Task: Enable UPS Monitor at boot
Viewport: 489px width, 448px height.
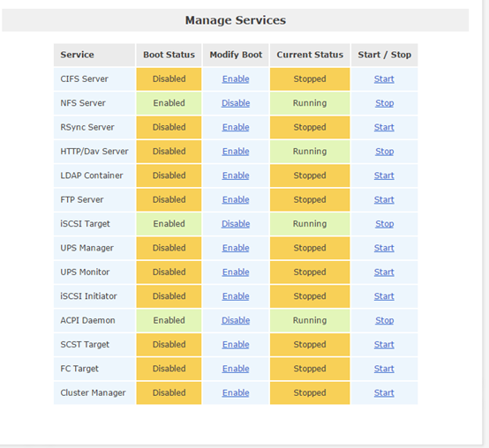Action: tap(236, 273)
